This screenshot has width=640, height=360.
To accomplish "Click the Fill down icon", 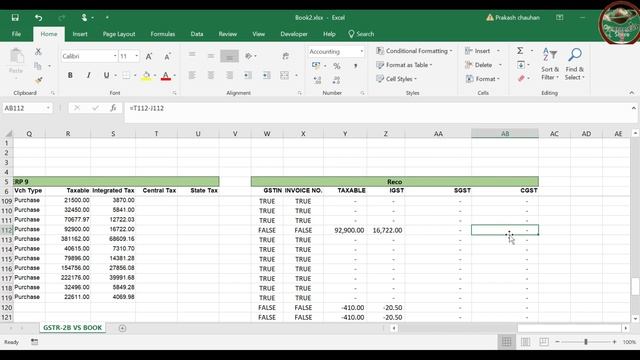I will click(521, 64).
